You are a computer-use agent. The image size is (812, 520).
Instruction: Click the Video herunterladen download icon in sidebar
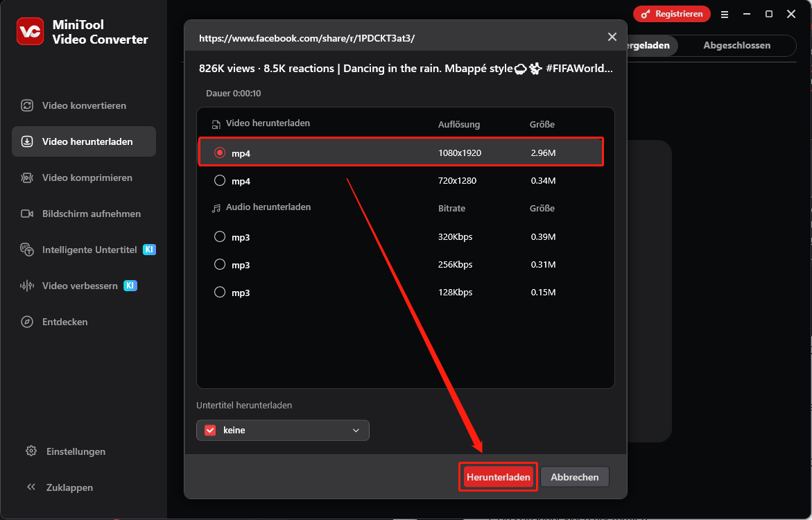coord(27,141)
